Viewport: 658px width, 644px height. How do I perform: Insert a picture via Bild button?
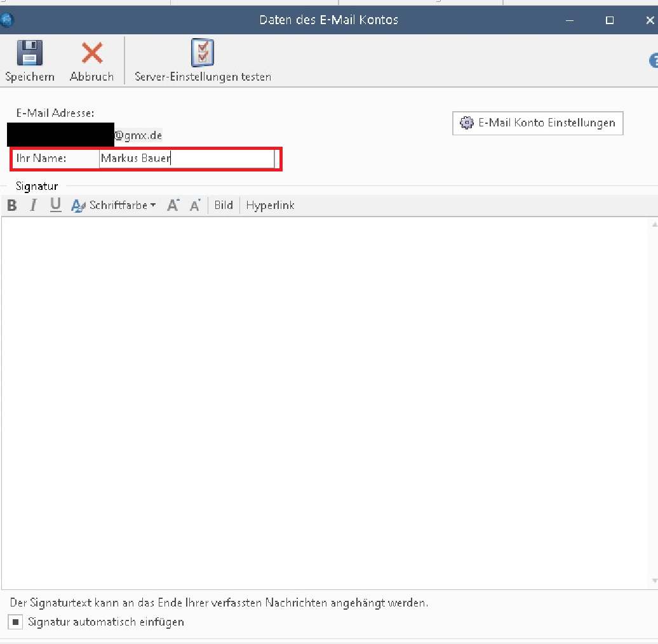(x=224, y=205)
